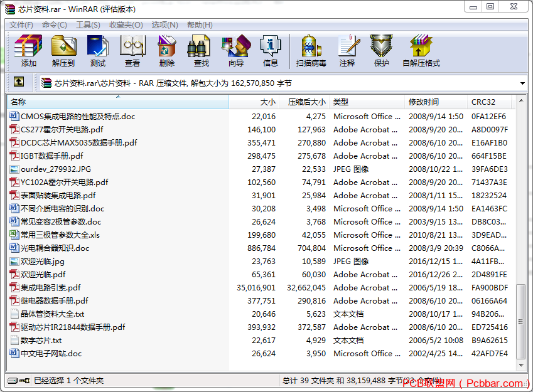Click the image icon of ourdev_279932.JPG
The width and height of the screenshot is (533, 392).
14,169
